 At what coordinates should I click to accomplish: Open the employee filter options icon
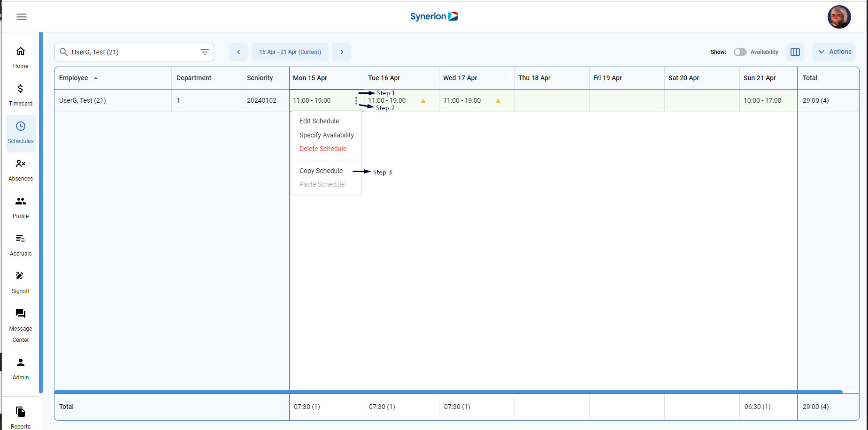click(205, 52)
